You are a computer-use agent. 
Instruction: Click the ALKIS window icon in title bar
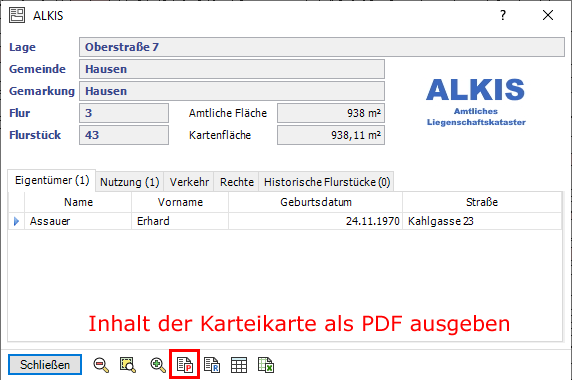coord(17,15)
